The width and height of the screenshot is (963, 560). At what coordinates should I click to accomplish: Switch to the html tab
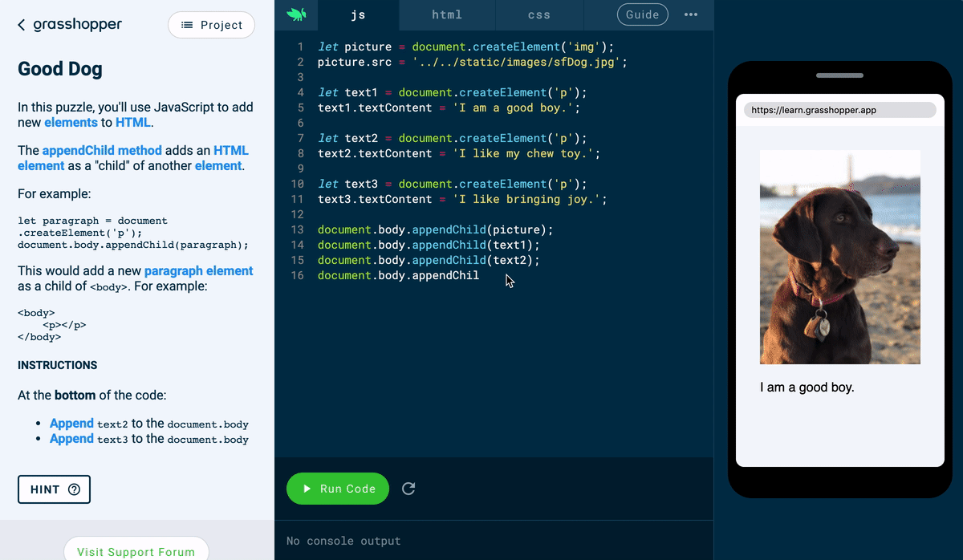tap(446, 14)
